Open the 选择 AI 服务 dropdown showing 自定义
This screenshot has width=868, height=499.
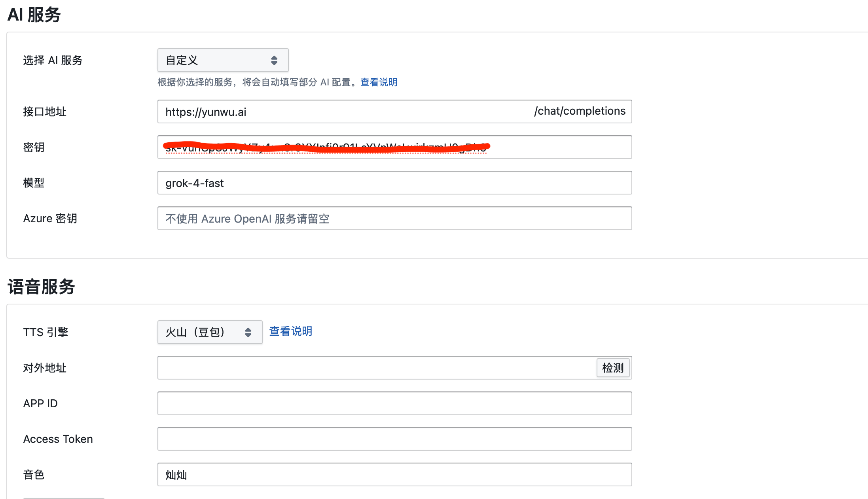(x=223, y=60)
